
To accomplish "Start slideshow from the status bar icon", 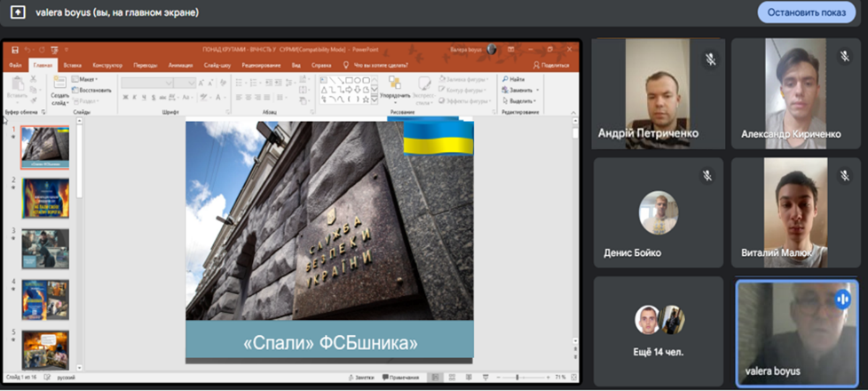I will coord(485,377).
